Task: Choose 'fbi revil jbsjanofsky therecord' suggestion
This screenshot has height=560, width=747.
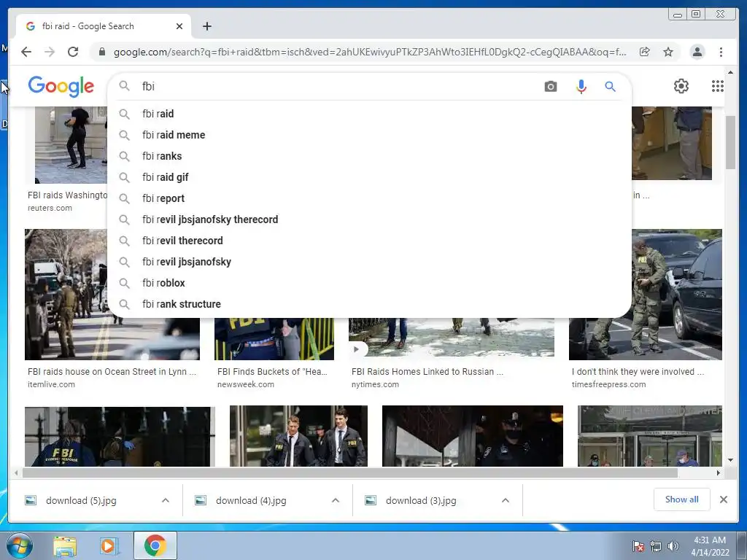Action: 369,219
